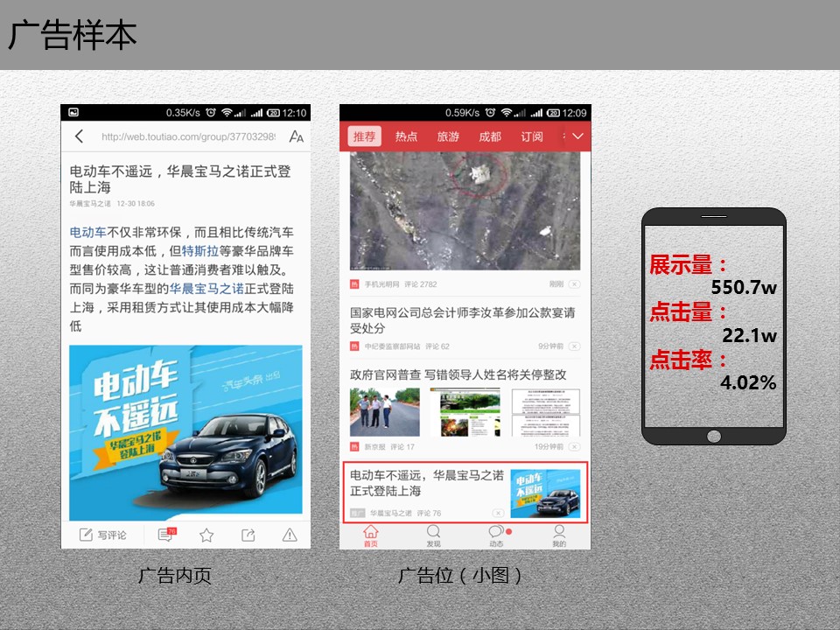Open the 国家电网公司总会计师 news headline

(462, 320)
